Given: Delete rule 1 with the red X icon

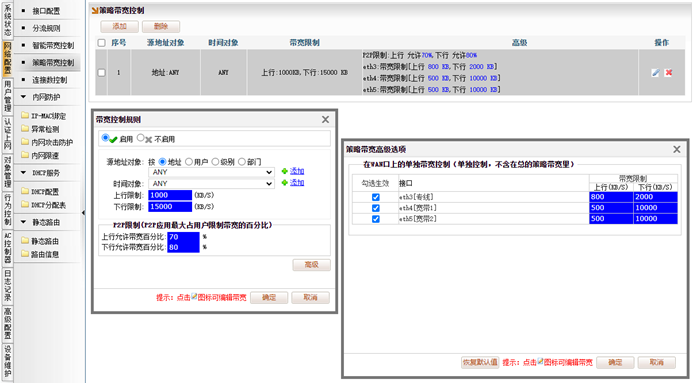Looking at the screenshot, I should point(669,72).
